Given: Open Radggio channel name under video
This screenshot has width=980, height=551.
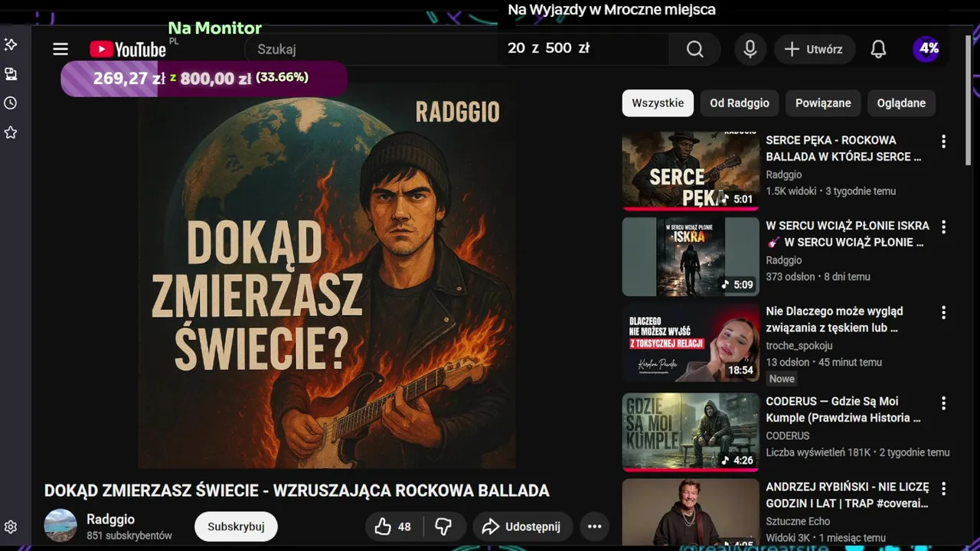Looking at the screenshot, I should [x=110, y=519].
